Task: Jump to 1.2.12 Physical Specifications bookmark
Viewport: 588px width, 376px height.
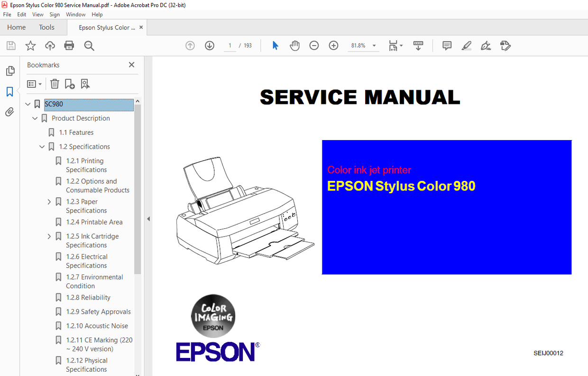Action: tap(87, 365)
